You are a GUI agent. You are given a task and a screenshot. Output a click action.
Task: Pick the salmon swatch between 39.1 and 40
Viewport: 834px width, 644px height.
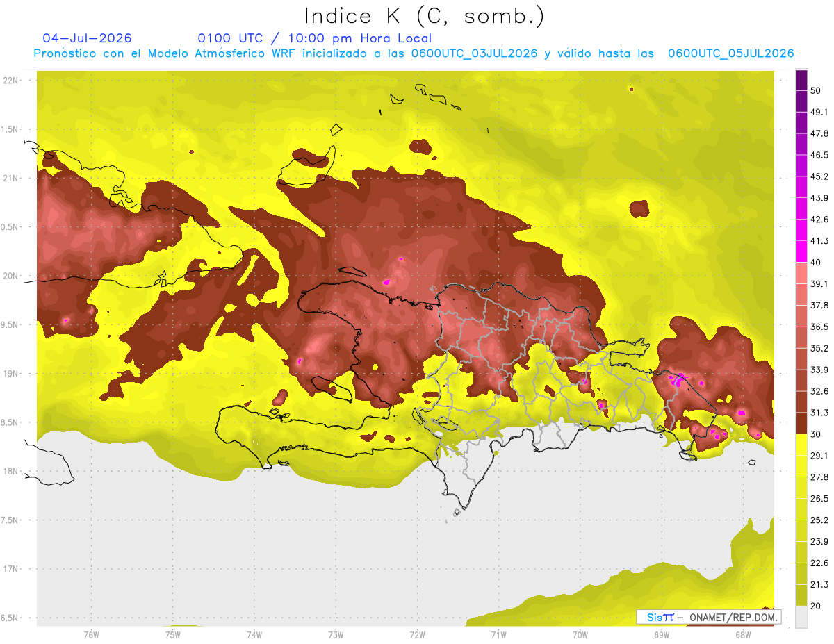click(801, 273)
